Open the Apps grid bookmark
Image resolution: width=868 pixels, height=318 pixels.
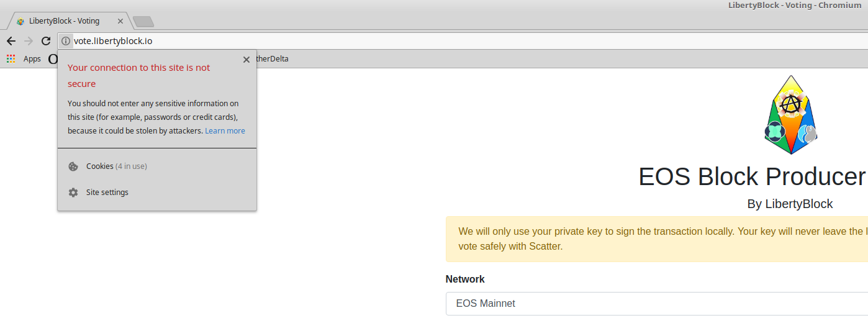click(x=11, y=59)
